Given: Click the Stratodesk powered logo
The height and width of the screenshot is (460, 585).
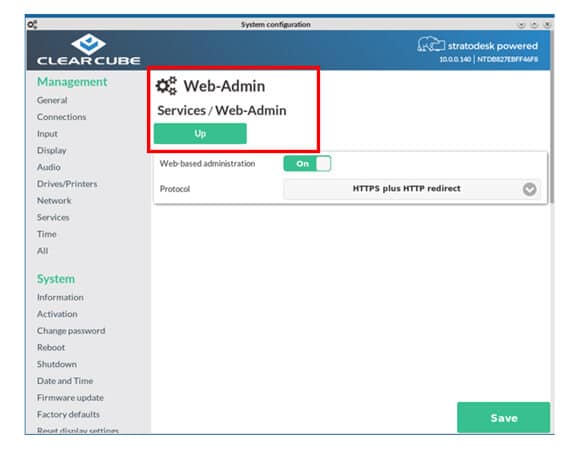Looking at the screenshot, I should coord(478,45).
